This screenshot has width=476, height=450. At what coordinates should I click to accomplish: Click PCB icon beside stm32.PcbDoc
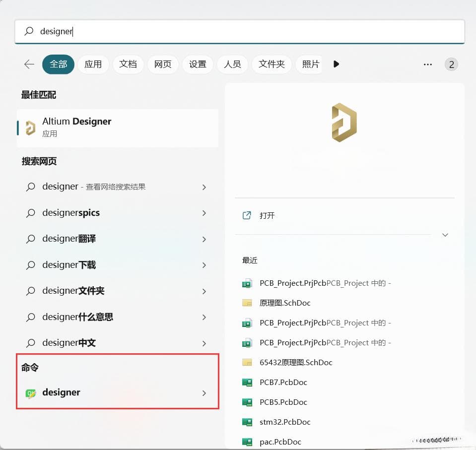[247, 422]
